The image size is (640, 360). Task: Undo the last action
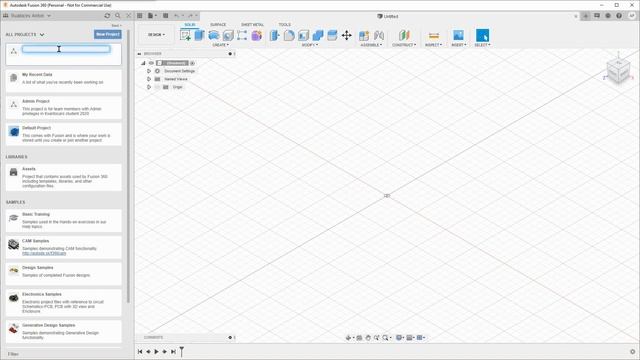click(x=177, y=16)
